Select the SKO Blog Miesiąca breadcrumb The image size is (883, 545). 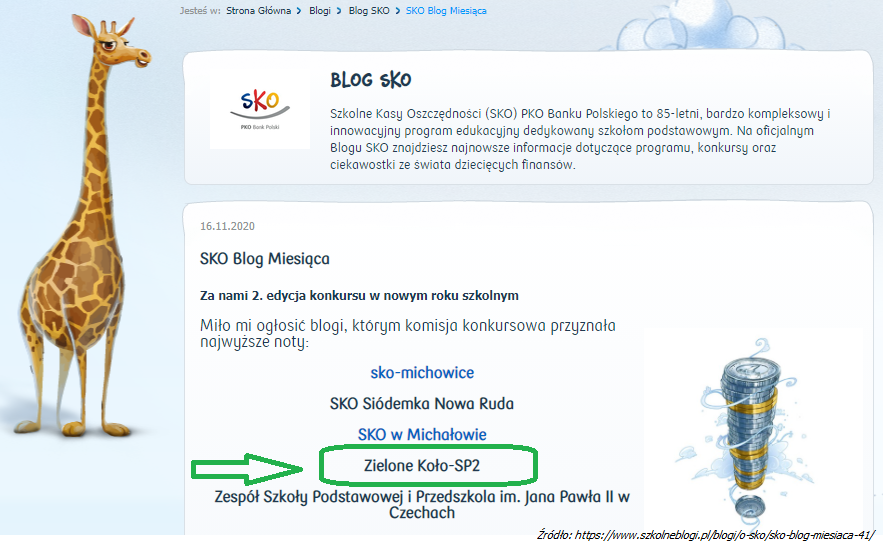446,11
